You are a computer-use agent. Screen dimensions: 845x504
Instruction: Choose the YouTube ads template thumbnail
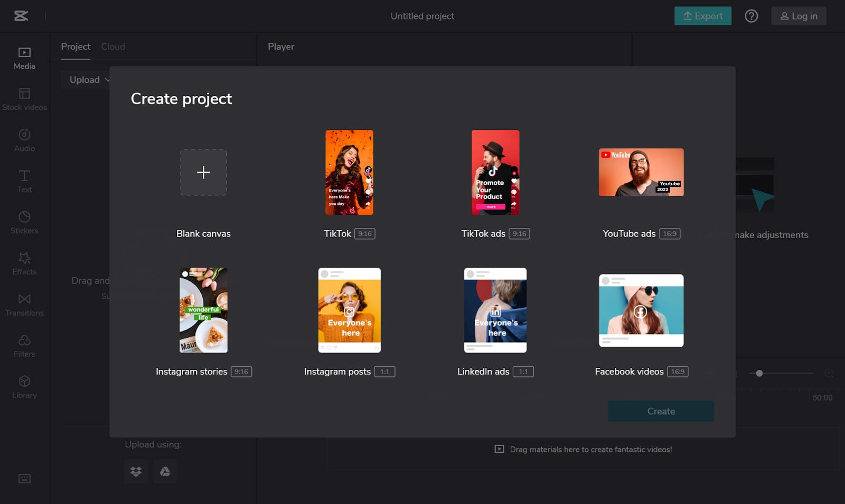tap(641, 173)
